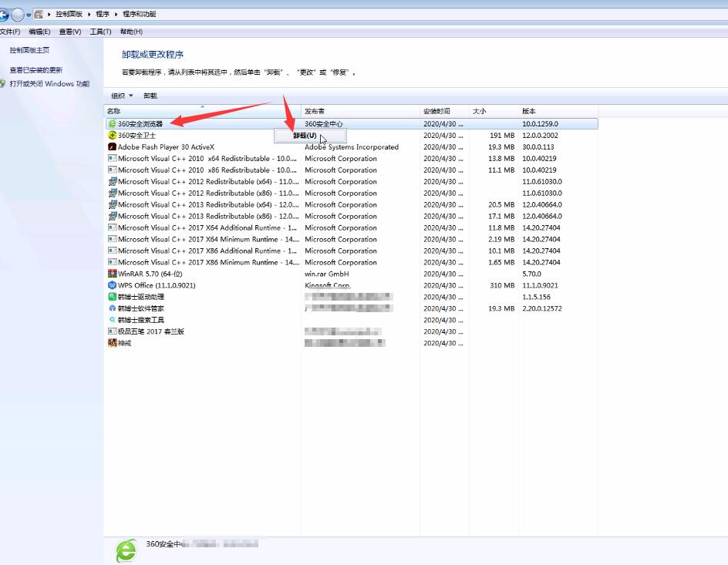Select the Adobe Flash Player 30 ActiveX icon
The image size is (728, 565).
[112, 146]
